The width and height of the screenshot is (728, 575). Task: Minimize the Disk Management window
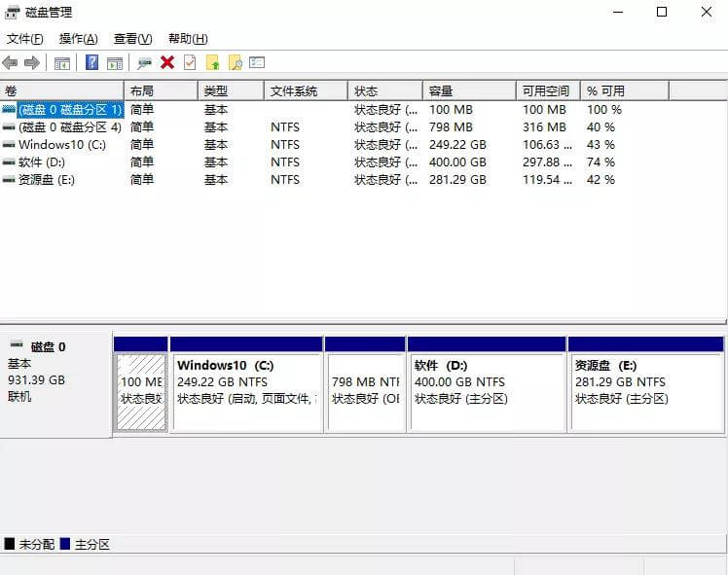click(618, 12)
